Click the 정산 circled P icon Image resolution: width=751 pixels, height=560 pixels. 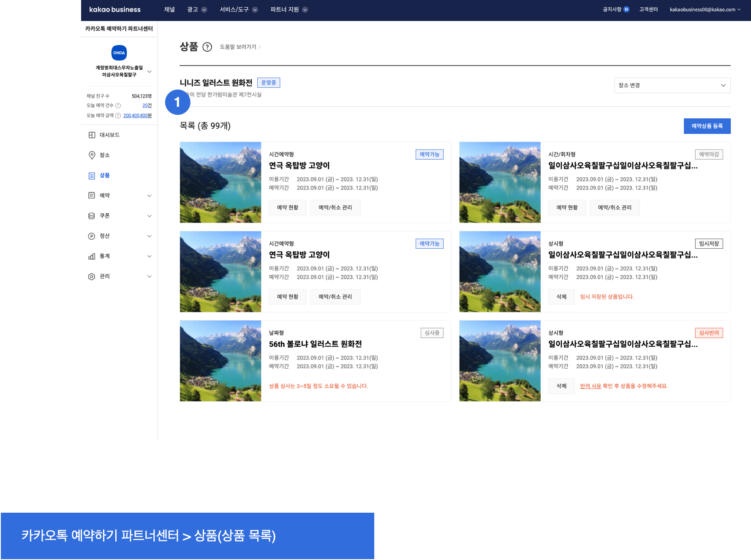pyautogui.click(x=92, y=236)
